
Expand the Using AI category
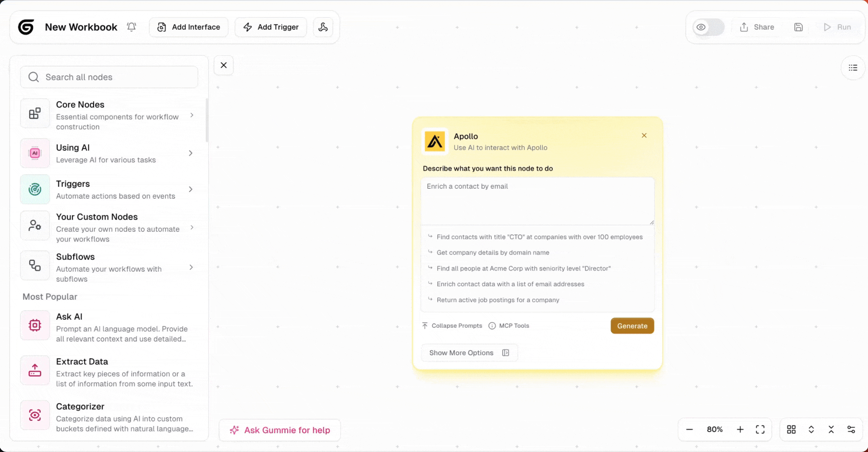tap(191, 153)
